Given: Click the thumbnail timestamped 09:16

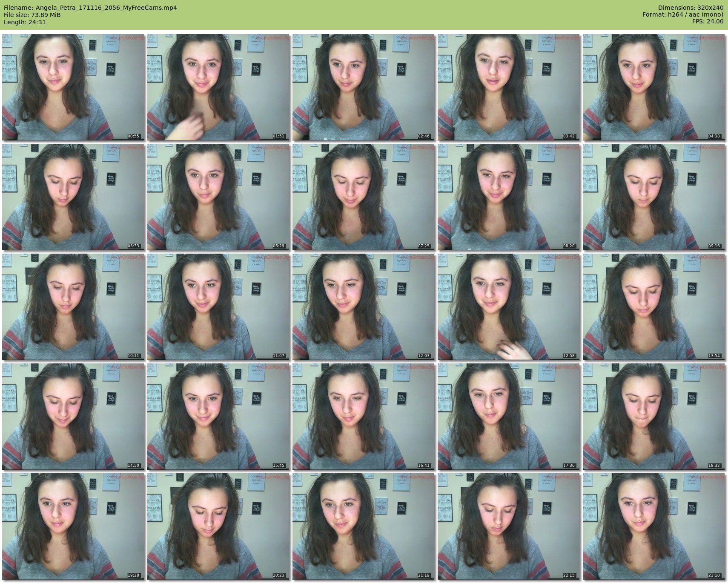Looking at the screenshot, I should click(x=653, y=197).
